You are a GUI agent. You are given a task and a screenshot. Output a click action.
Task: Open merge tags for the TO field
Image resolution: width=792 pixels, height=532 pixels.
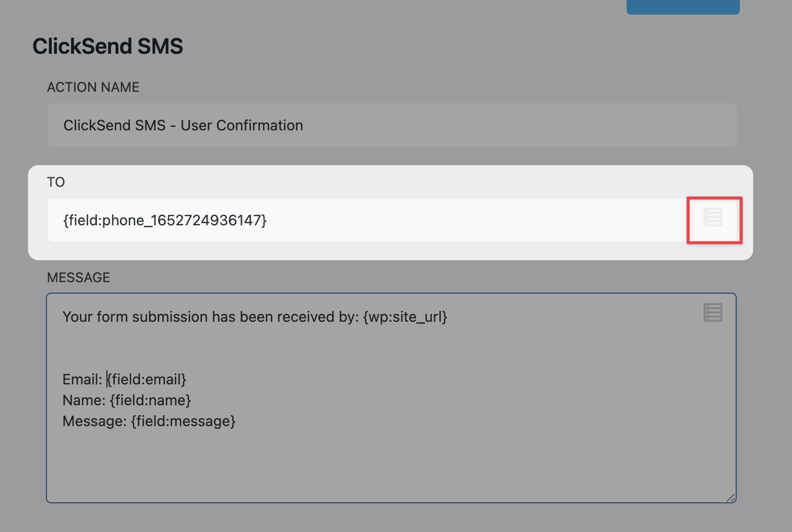click(x=713, y=217)
